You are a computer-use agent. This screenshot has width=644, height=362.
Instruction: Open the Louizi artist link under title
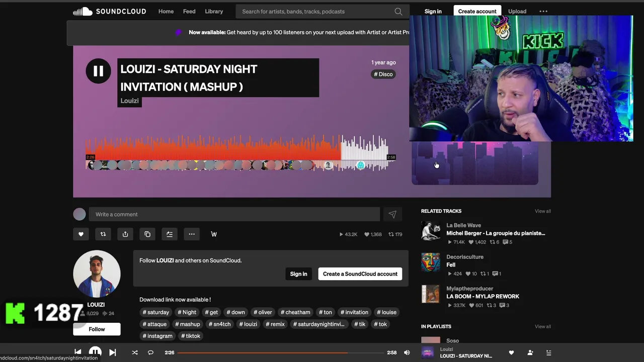(x=129, y=101)
